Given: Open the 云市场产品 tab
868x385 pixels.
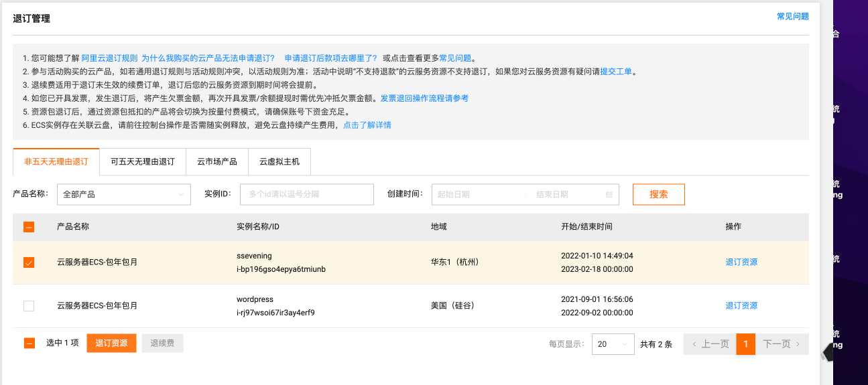Looking at the screenshot, I should (217, 162).
